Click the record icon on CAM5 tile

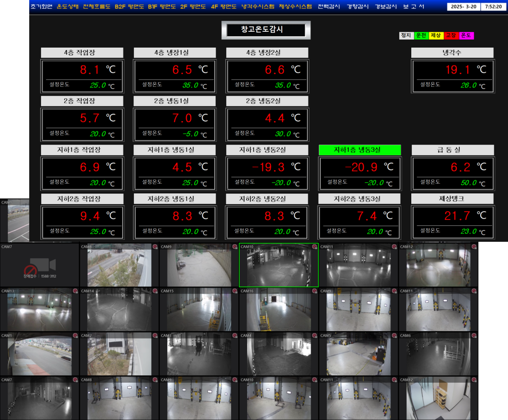click(x=394, y=336)
